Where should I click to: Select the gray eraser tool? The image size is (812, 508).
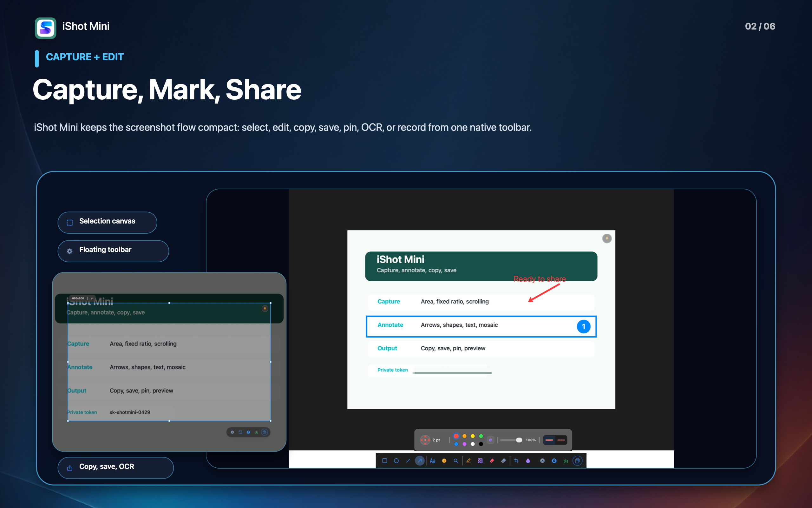[504, 461]
